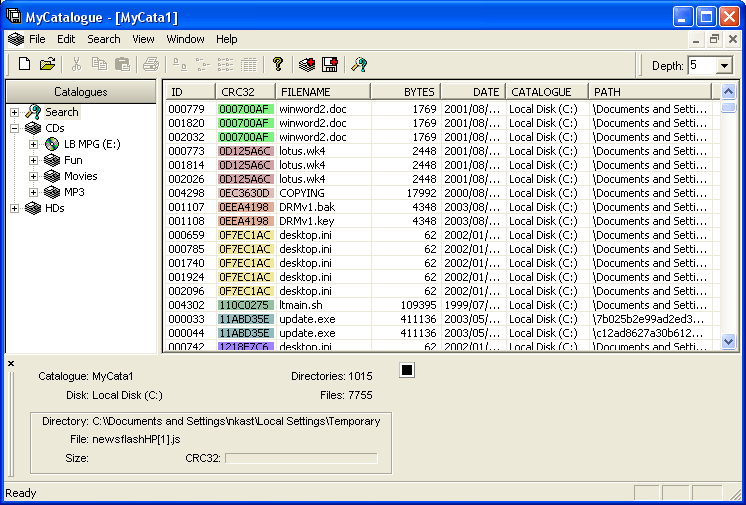
Task: Expand the Movies catalogue node
Action: [33, 177]
